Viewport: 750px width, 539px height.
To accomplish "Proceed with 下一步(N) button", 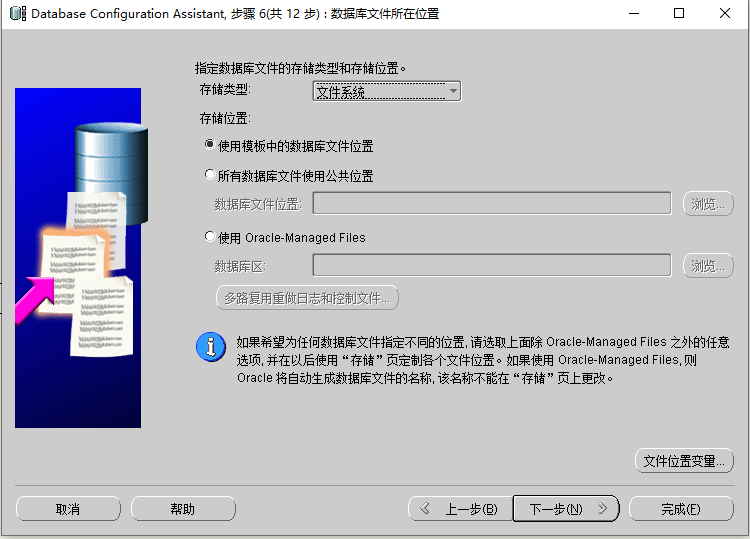I will click(566, 509).
